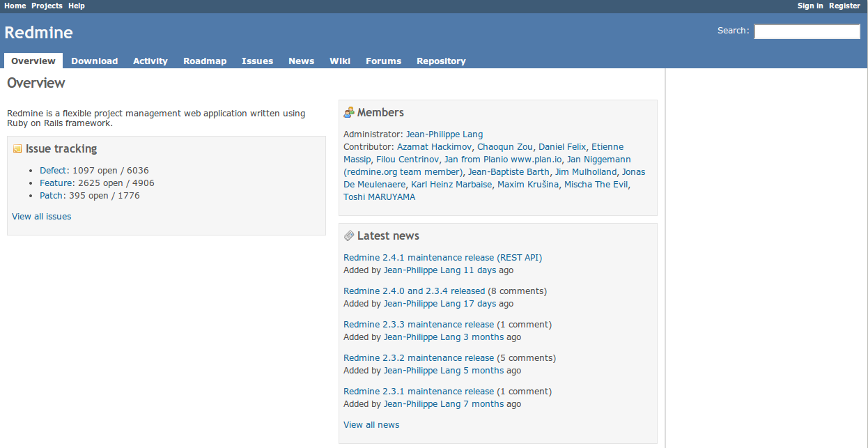Open Redmine 2.3.2 maintenance release news
This screenshot has height=448, width=868.
419,358
